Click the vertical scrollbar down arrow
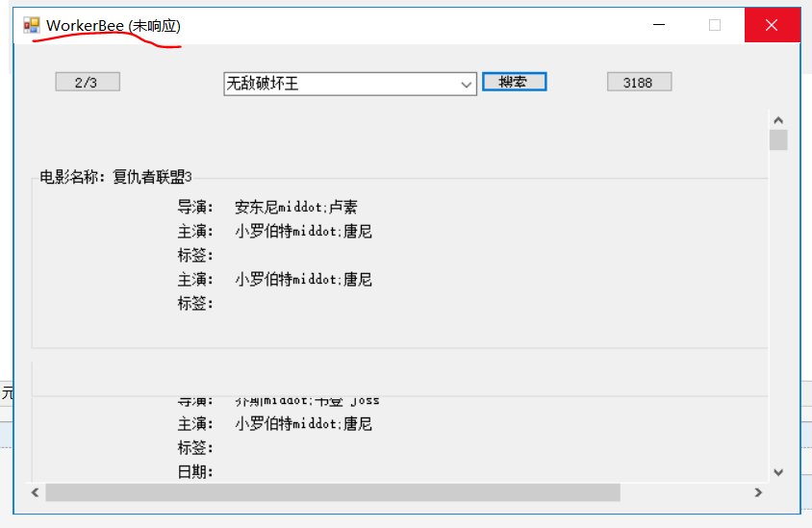The height and width of the screenshot is (528, 812). click(778, 472)
